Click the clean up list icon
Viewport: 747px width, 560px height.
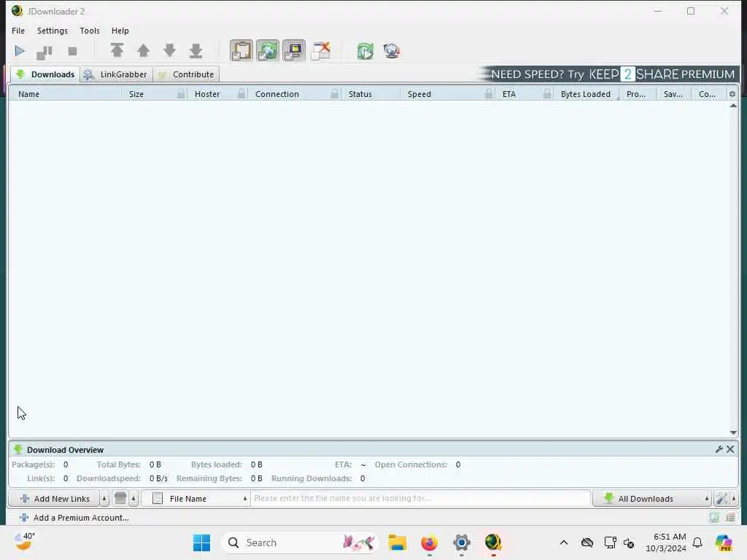pyautogui.click(x=120, y=499)
